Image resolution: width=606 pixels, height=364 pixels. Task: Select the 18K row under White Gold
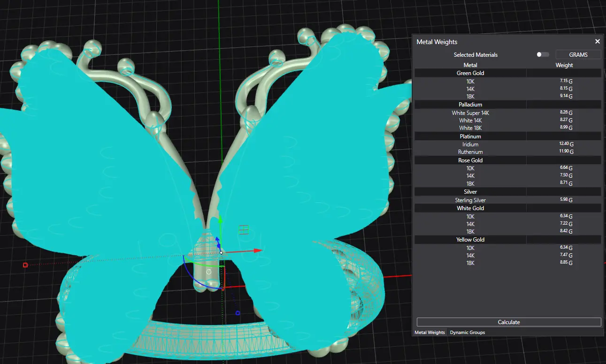coord(508,231)
